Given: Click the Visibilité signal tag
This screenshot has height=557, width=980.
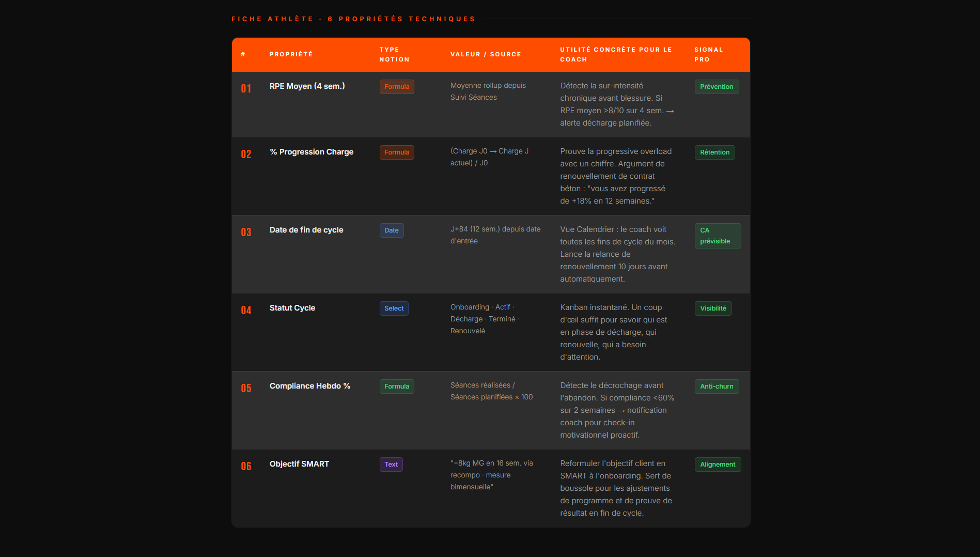Looking at the screenshot, I should tap(713, 308).
